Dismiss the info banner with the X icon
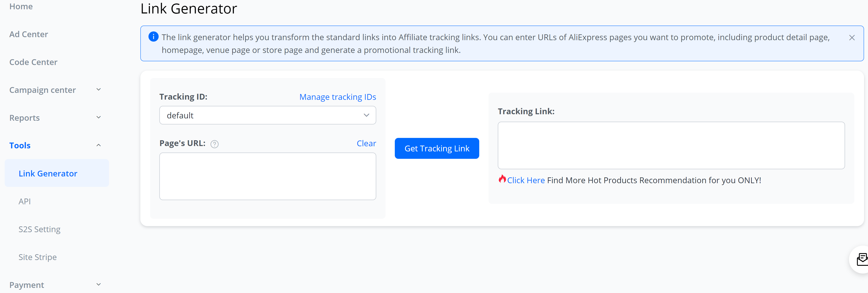Screen dimensions: 868x293 pyautogui.click(x=852, y=38)
